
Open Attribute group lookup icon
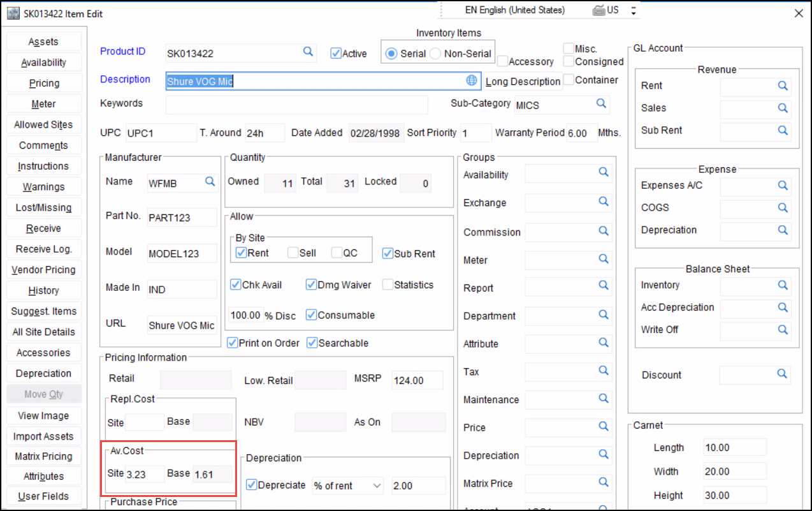[x=604, y=343]
